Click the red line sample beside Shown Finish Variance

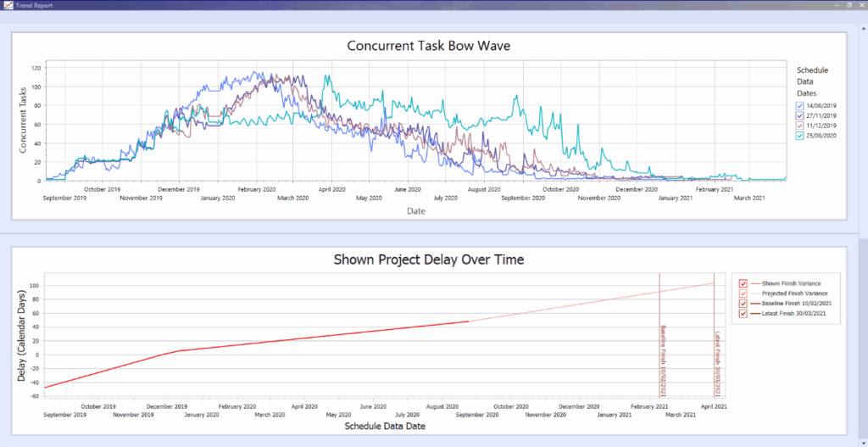click(755, 282)
